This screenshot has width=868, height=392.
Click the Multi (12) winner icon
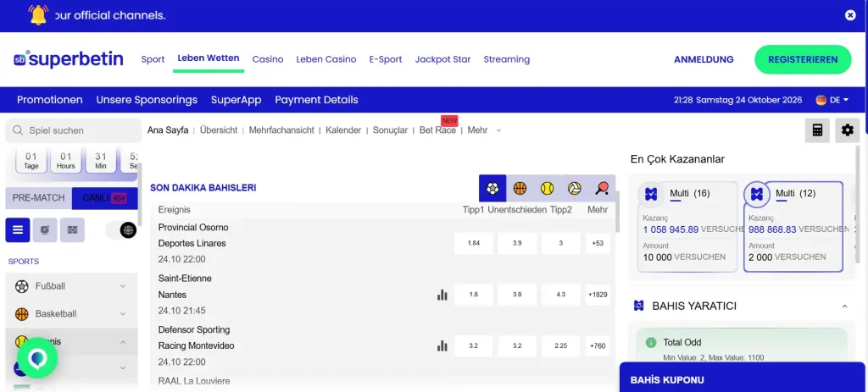pos(757,194)
